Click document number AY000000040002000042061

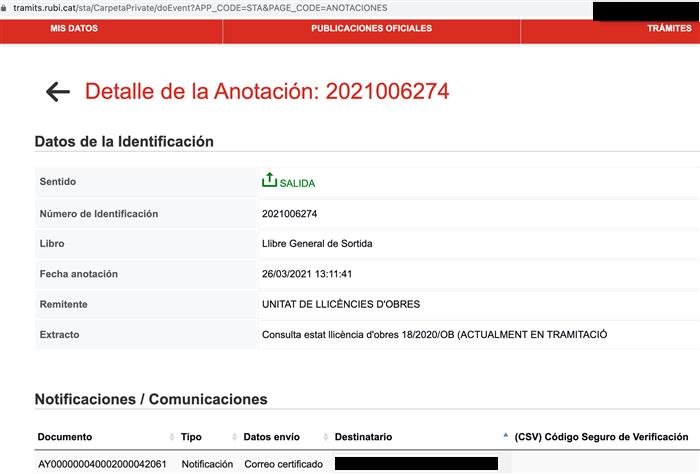coord(102,464)
